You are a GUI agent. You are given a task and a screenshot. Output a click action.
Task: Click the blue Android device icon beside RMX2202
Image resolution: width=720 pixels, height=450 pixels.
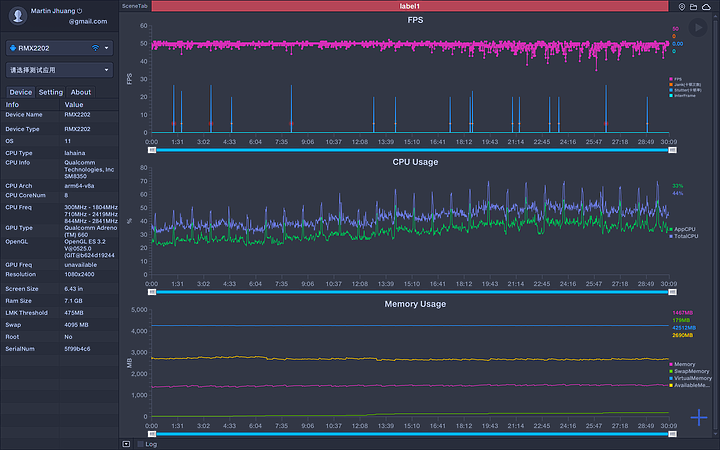tap(13, 48)
